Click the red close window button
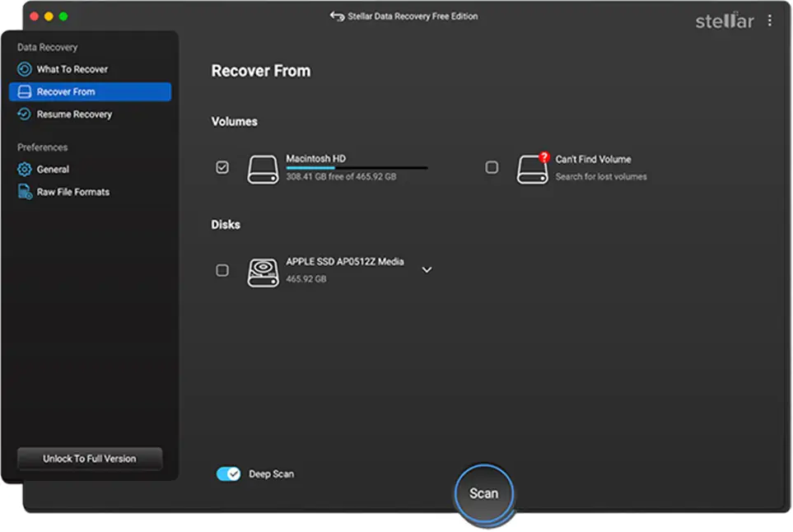This screenshot has height=532, width=793. (x=35, y=16)
